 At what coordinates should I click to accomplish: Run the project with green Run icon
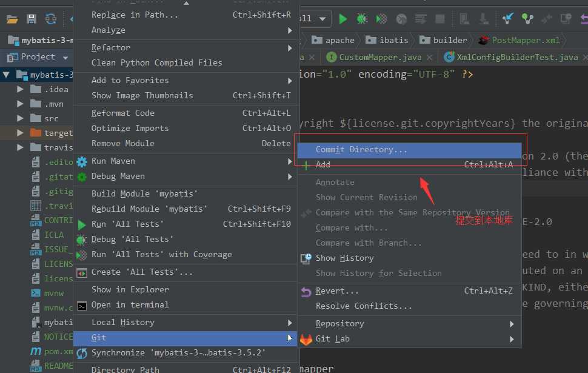click(x=342, y=19)
